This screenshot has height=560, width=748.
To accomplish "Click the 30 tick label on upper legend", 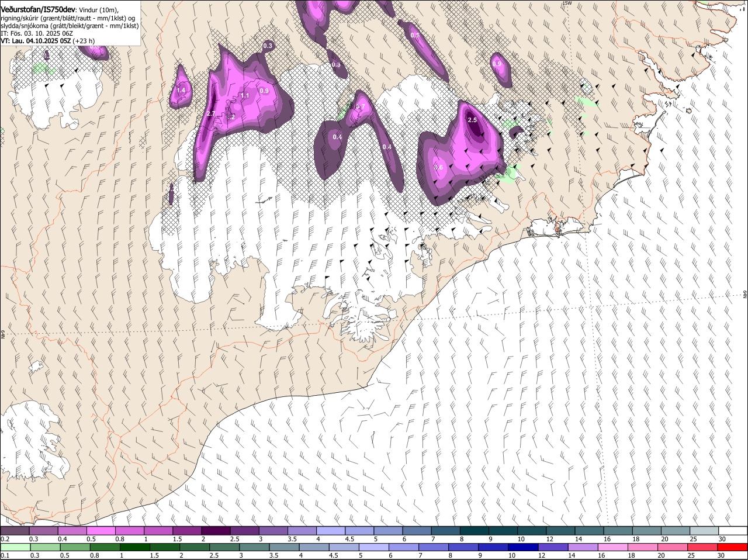I will (x=722, y=539).
